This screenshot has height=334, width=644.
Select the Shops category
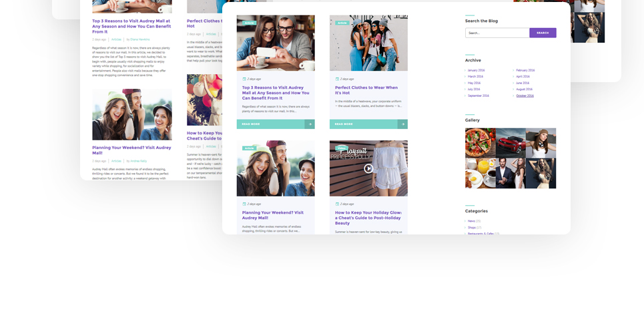472,228
